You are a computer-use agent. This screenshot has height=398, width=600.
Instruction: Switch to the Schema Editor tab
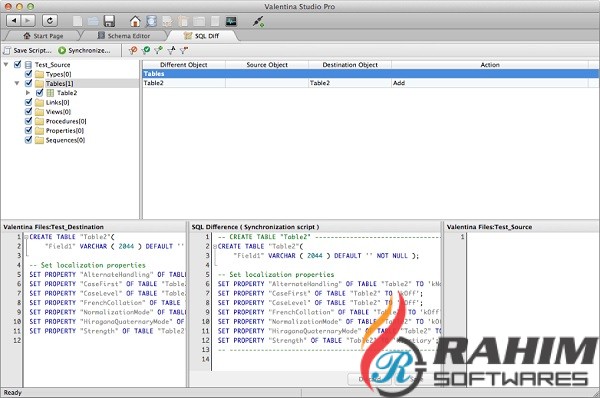pyautogui.click(x=124, y=36)
